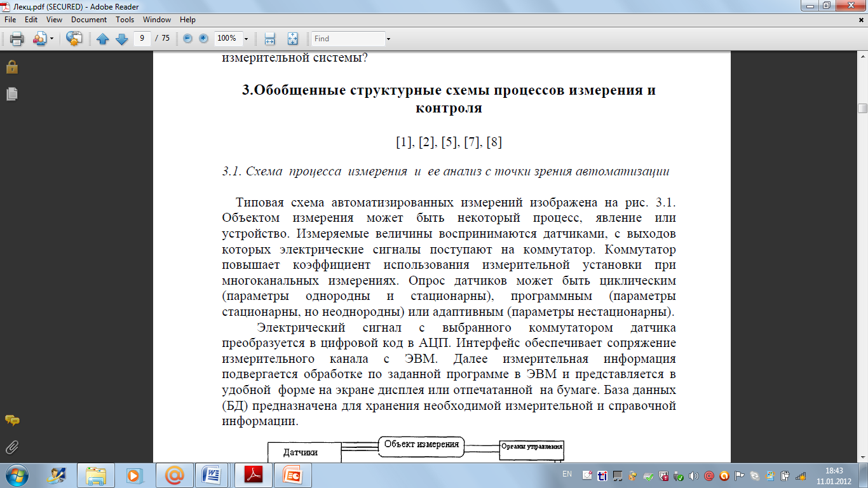Click the Windows Start button
Image resolution: width=868 pixels, height=488 pixels.
point(17,475)
